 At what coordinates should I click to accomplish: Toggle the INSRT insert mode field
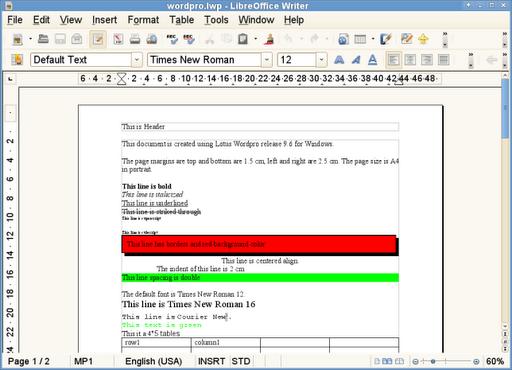(211, 361)
